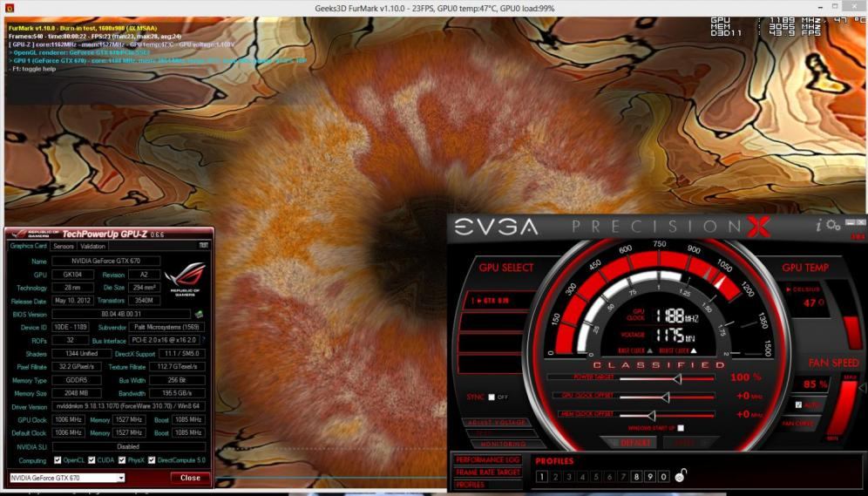Open the Frame Rate Target tab
Viewport: 868px width, 496px height.
[488, 472]
